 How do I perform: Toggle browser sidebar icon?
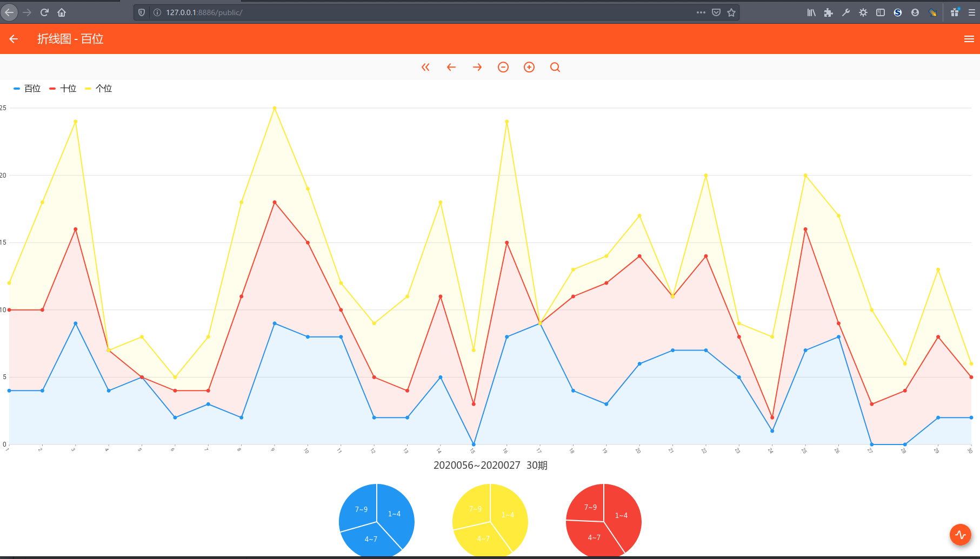(881, 12)
